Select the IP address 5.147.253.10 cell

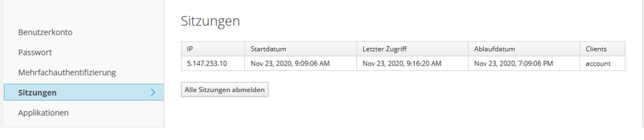click(207, 64)
